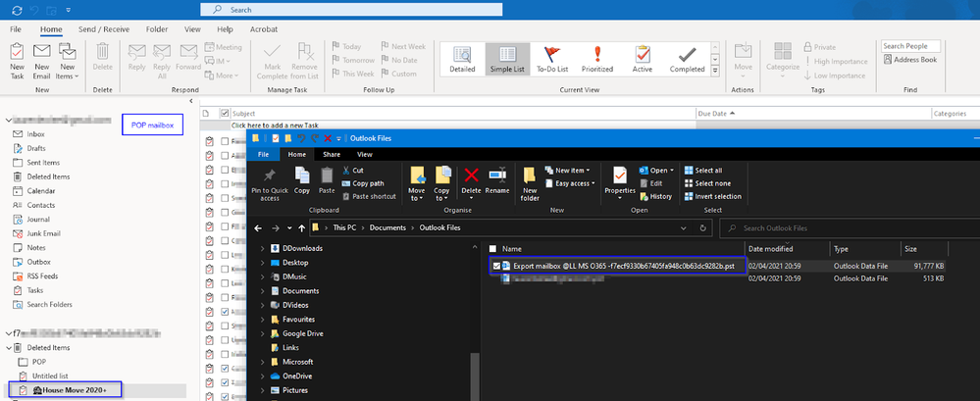
Task: Click Search People input field
Action: [x=911, y=46]
